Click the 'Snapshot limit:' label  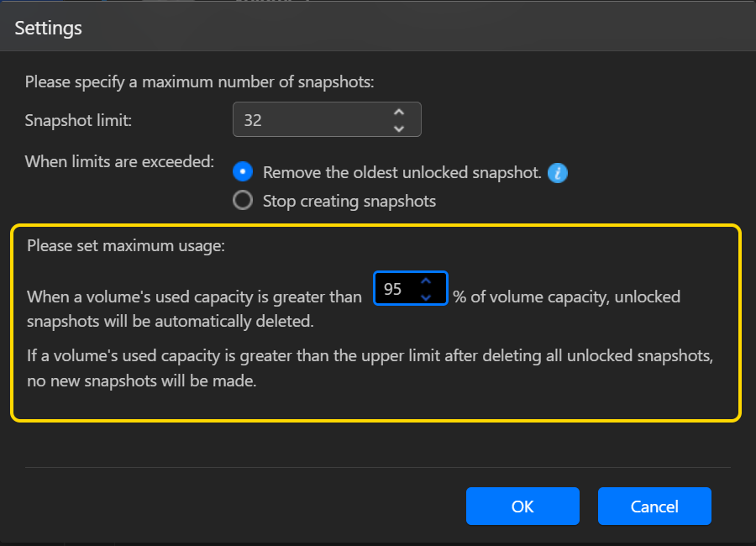coord(79,120)
